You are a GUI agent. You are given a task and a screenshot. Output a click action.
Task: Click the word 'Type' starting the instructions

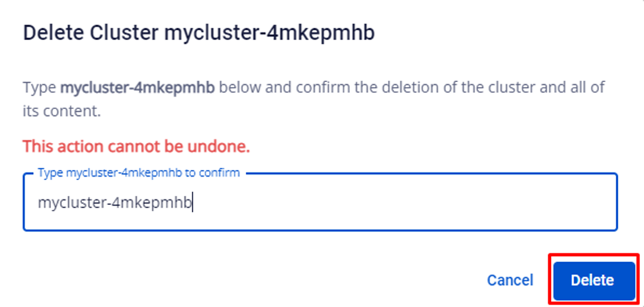[x=39, y=88]
